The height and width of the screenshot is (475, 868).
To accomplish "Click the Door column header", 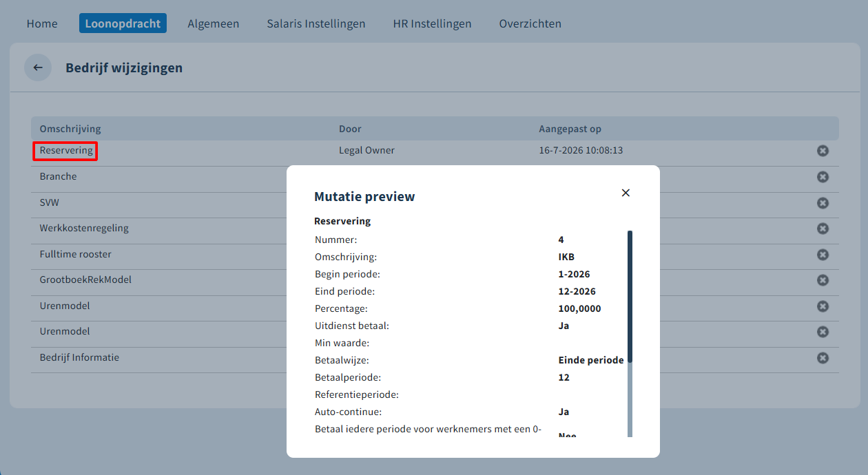I will tap(350, 129).
